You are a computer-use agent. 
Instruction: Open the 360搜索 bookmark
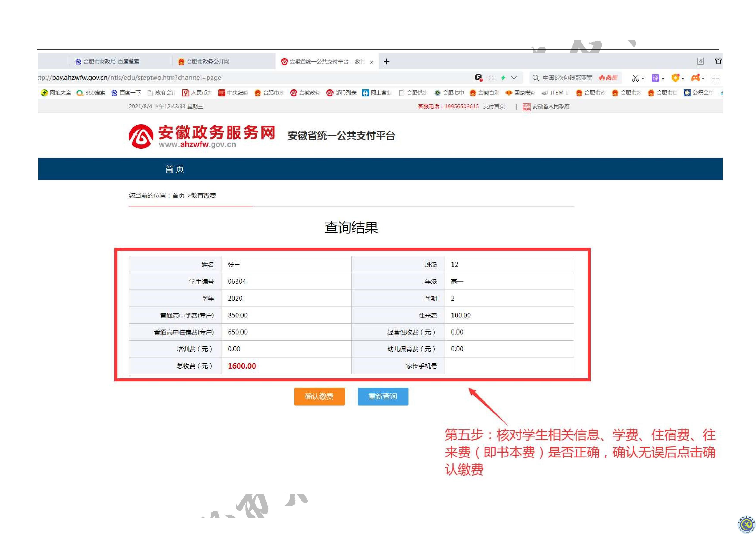coord(91,93)
